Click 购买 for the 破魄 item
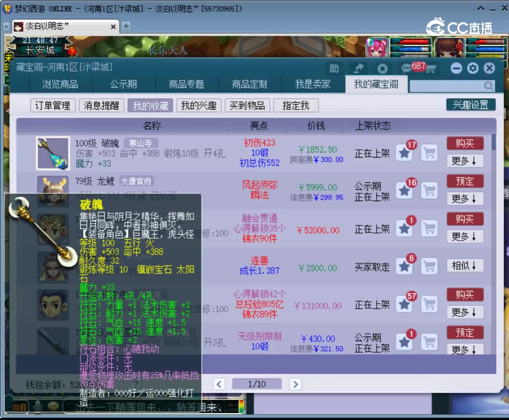The image size is (509, 420). [465, 143]
